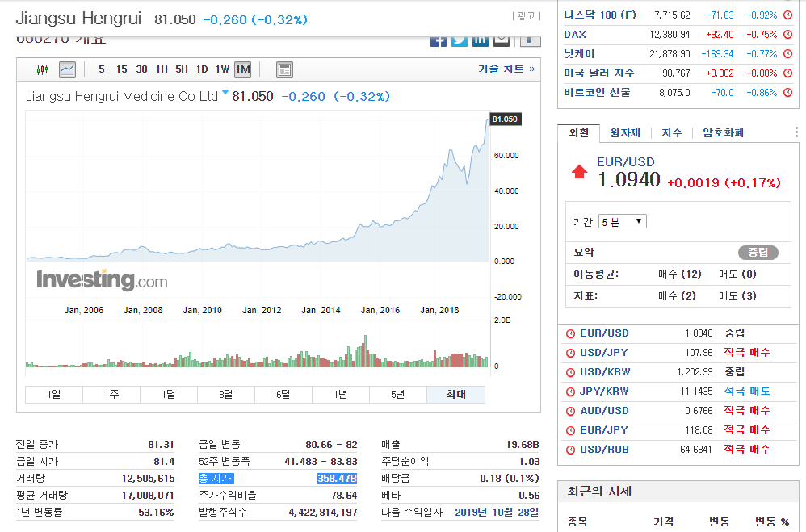
Task: Open the 나스닥 100 (F) quote
Action: tap(599, 15)
